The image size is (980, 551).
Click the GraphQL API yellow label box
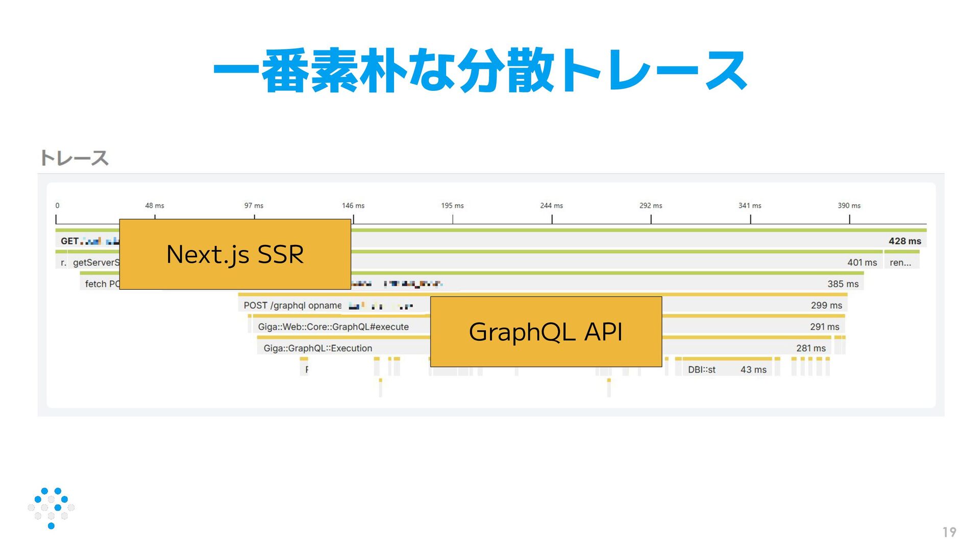point(546,332)
